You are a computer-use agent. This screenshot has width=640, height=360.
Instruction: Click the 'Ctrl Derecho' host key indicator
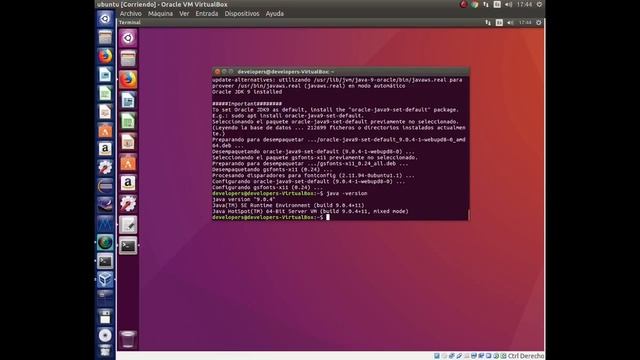526,356
